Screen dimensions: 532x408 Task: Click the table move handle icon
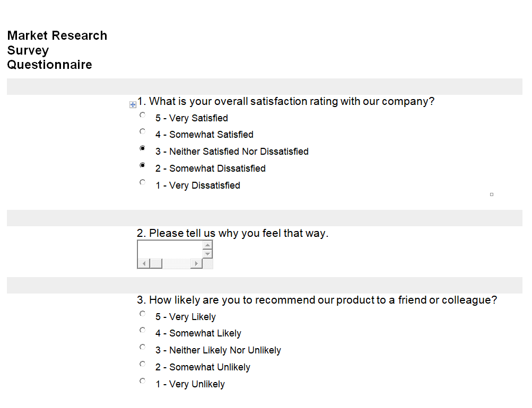pyautogui.click(x=133, y=105)
